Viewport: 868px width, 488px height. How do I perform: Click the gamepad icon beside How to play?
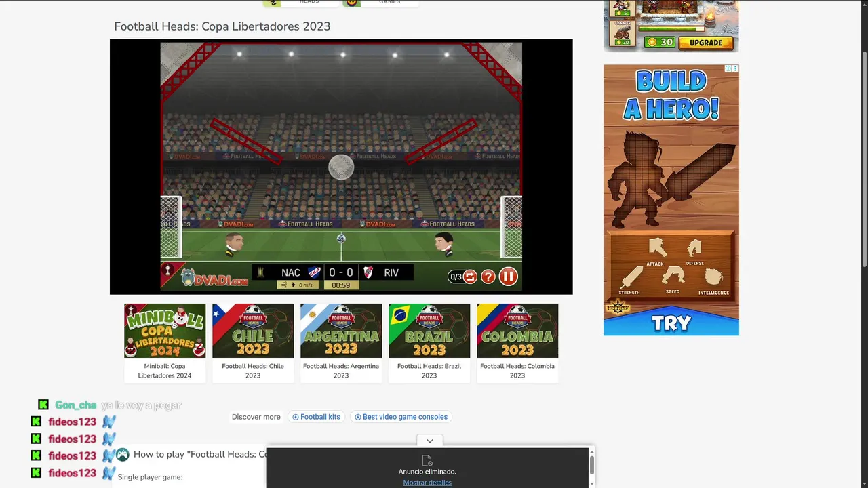pyautogui.click(x=123, y=455)
